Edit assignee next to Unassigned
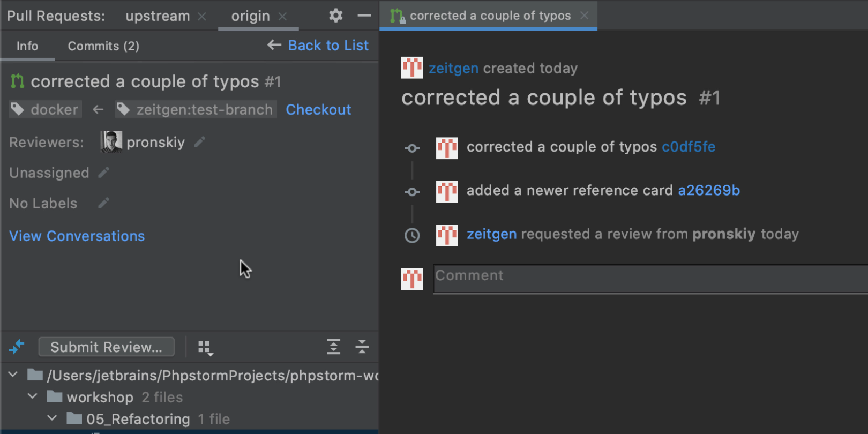The image size is (868, 434). (x=104, y=173)
